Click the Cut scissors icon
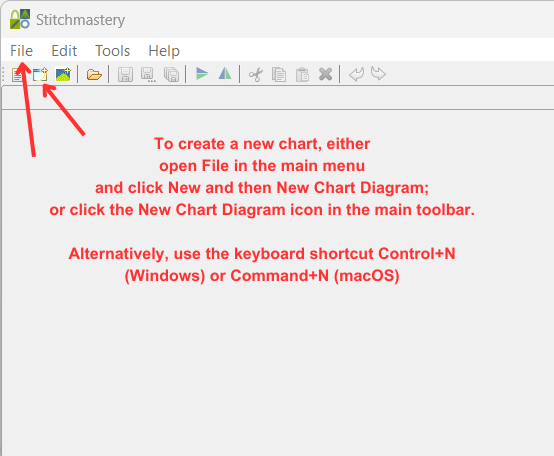554x456 pixels. pyautogui.click(x=256, y=75)
